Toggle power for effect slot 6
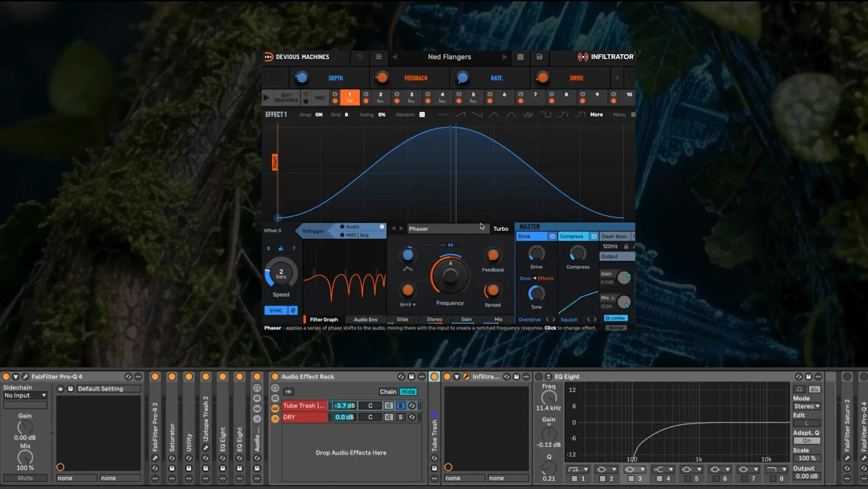The image size is (868, 489). click(x=490, y=94)
